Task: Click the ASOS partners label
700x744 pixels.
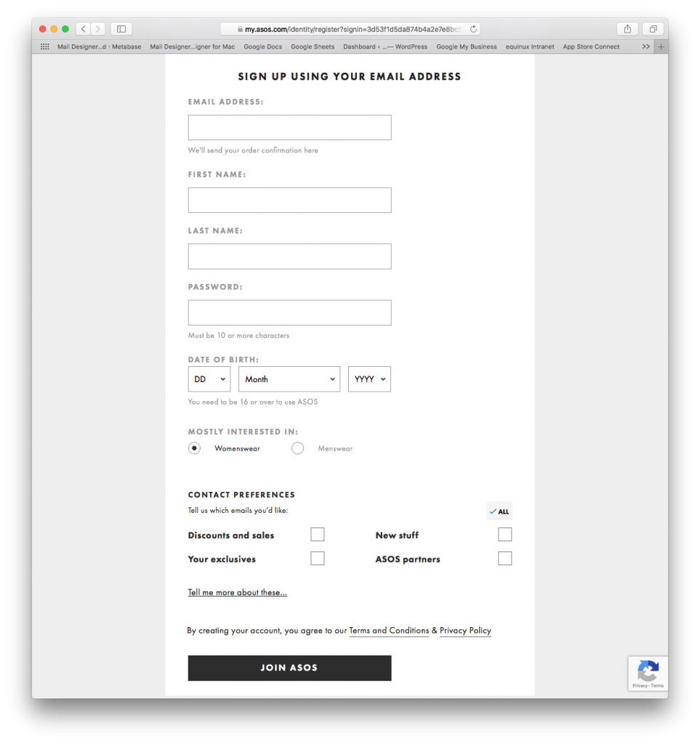Action: click(408, 559)
